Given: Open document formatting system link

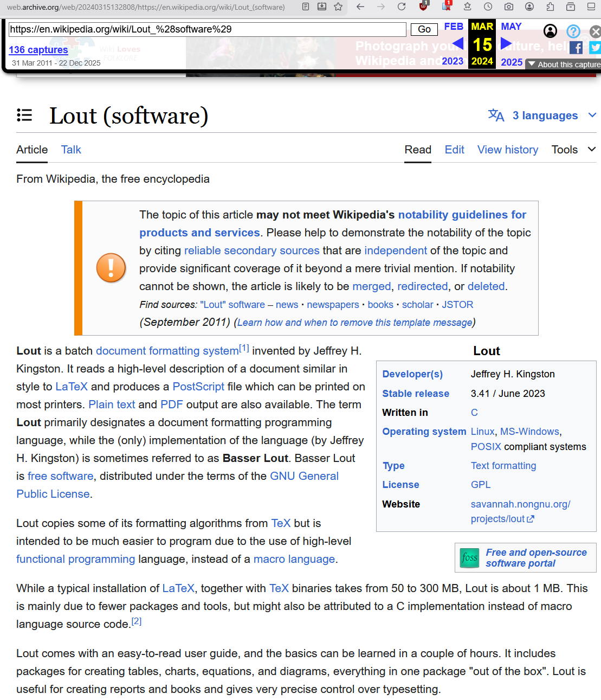Looking at the screenshot, I should tap(167, 351).
